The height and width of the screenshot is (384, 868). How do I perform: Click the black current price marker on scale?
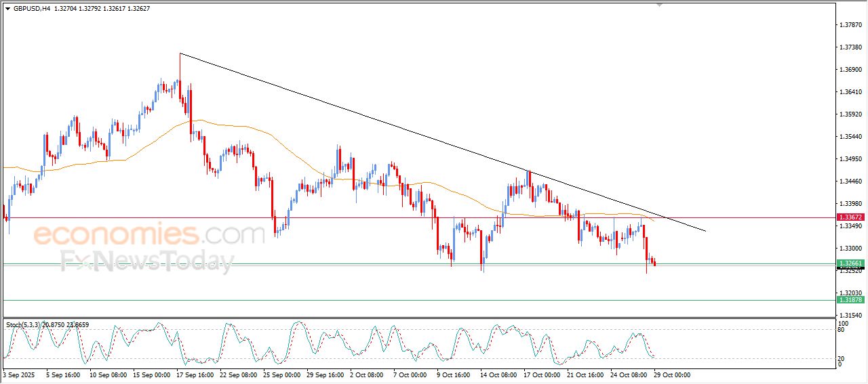coord(850,269)
